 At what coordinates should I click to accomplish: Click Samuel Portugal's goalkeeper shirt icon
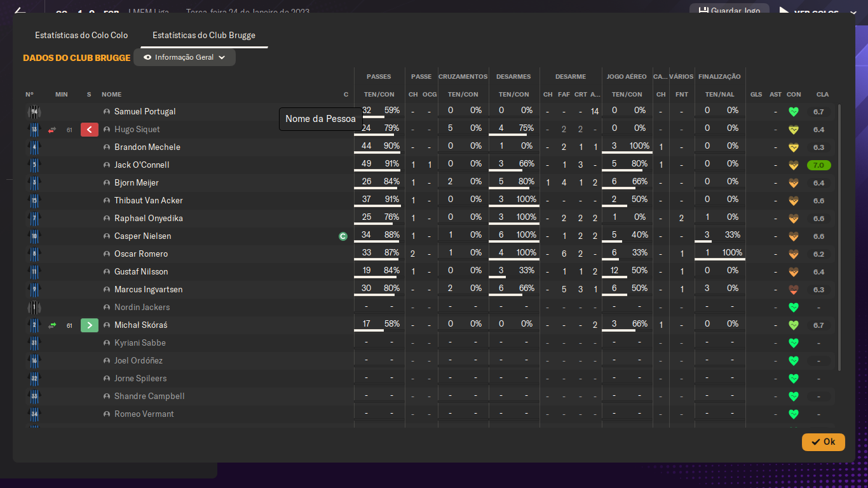click(x=34, y=112)
